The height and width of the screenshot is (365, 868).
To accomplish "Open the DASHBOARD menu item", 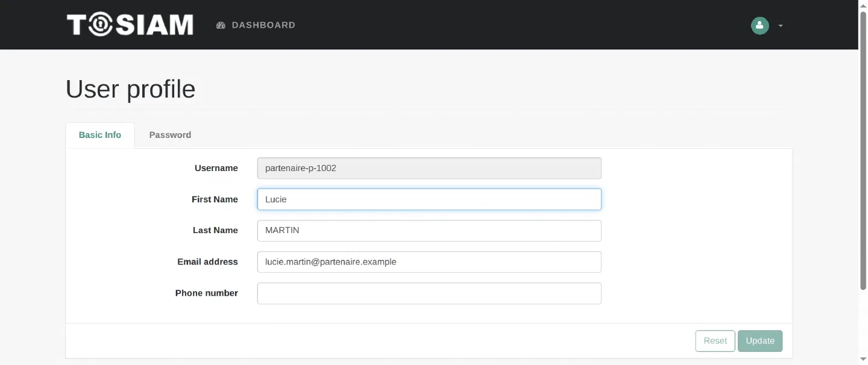I will pyautogui.click(x=256, y=25).
